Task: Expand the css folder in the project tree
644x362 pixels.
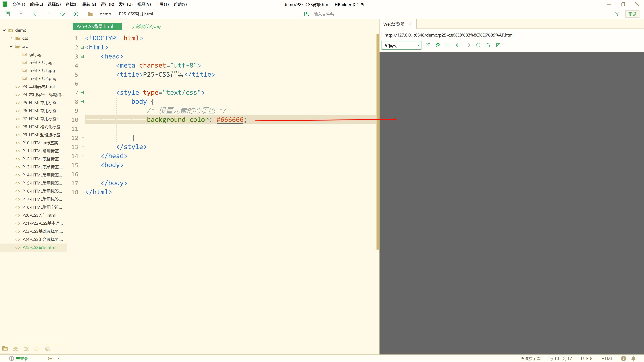Action: coord(12,38)
